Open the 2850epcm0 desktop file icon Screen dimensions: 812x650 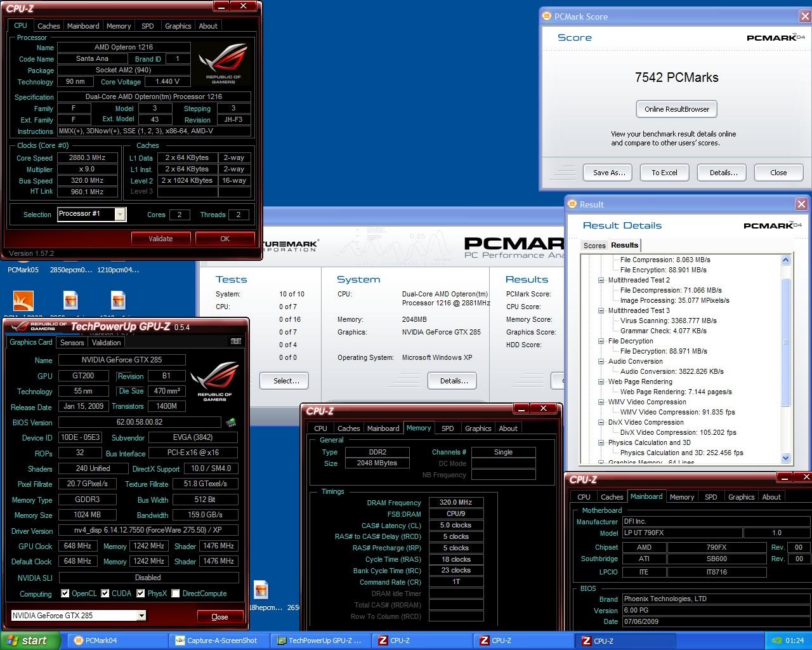71,270
